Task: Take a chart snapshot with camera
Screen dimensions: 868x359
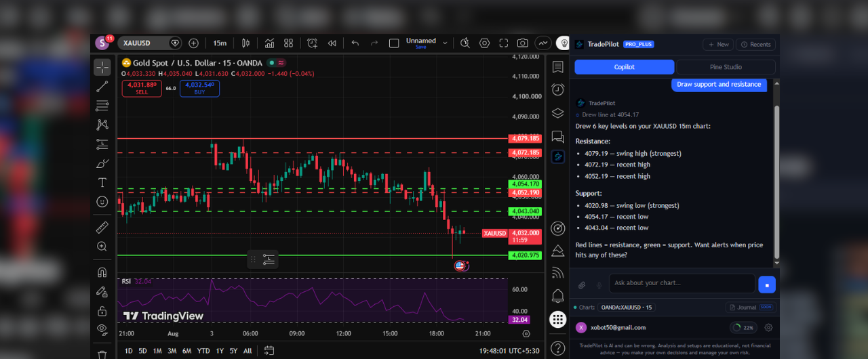Action: point(523,43)
